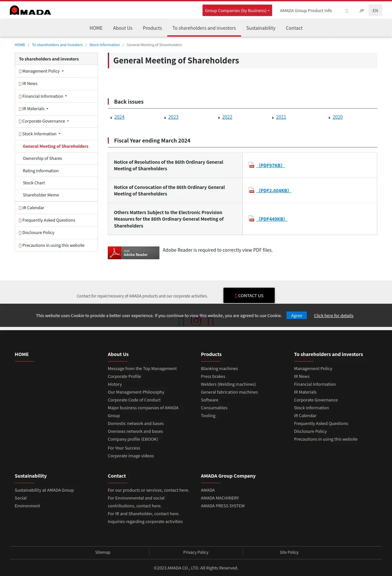Click Tooling footer link
392x576 pixels.
(208, 415)
